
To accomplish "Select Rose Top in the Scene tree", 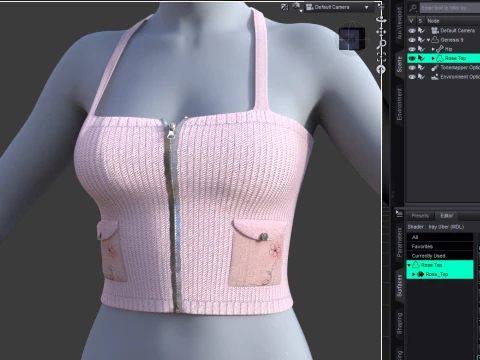I will pyautogui.click(x=455, y=58).
